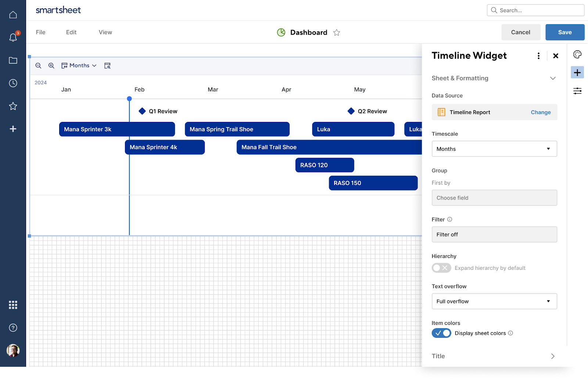Viewport: 588px width, 380px height.
Task: Open the Home icon in sidebar
Action: click(x=13, y=15)
